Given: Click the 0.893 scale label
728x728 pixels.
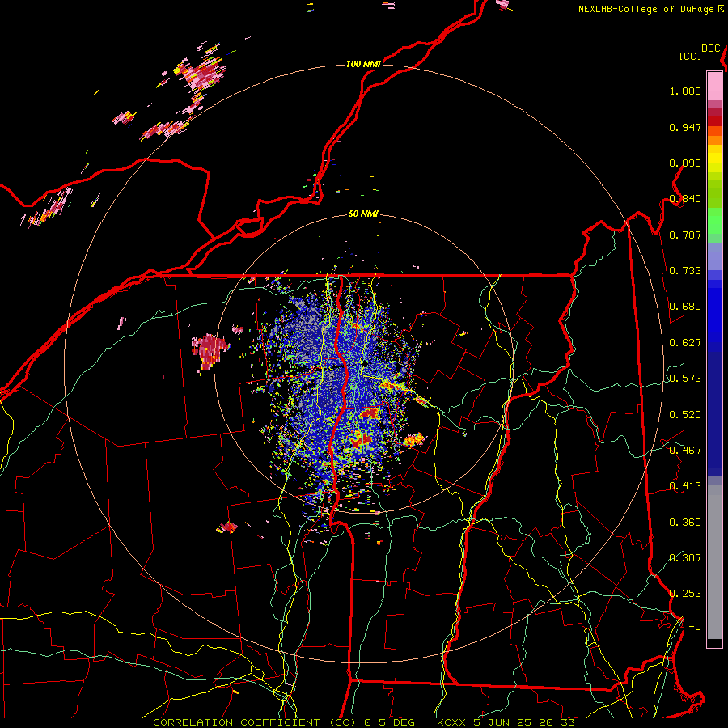Looking at the screenshot, I should coord(685,163).
